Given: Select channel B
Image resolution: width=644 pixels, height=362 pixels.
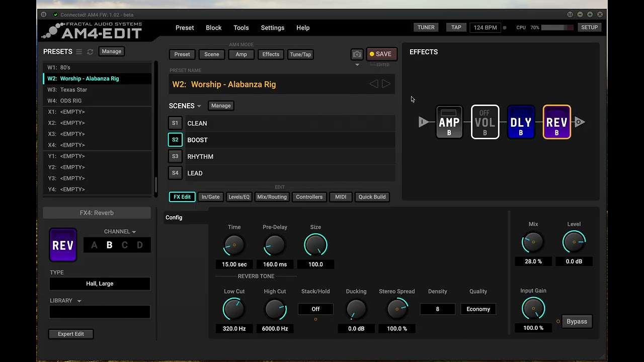Looking at the screenshot, I should 109,245.
